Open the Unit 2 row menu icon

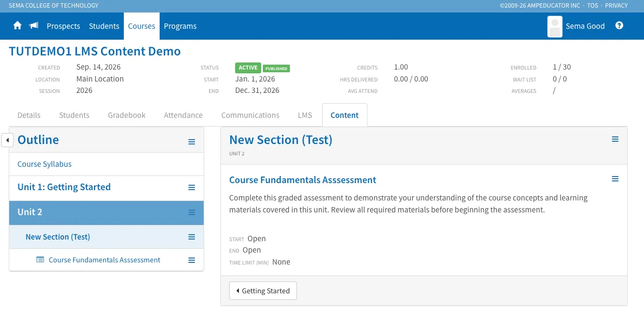191,212
